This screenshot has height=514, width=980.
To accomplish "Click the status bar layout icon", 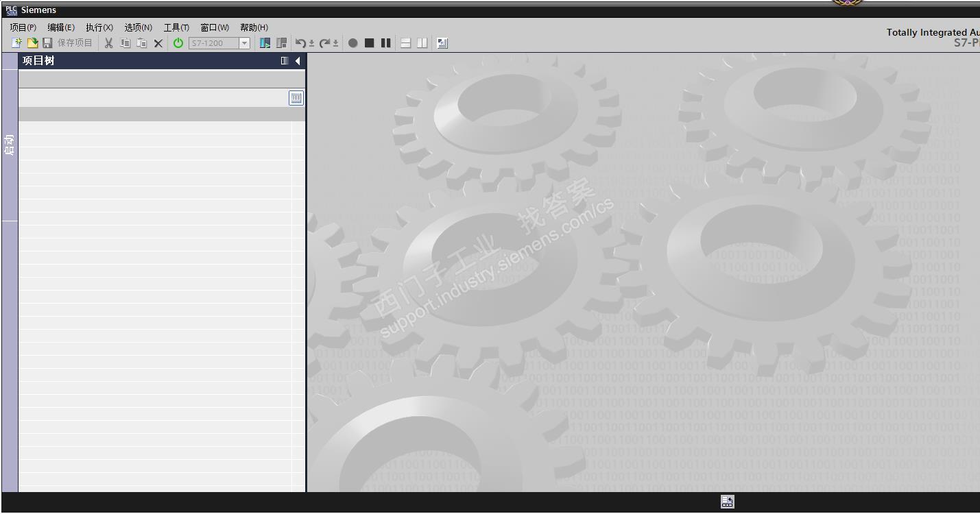I will tap(728, 502).
